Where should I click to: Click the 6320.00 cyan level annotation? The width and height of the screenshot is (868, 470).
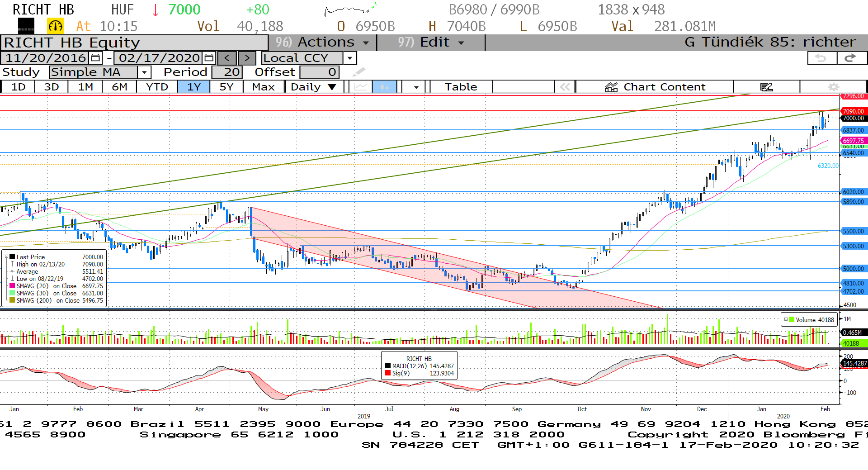[x=828, y=166]
